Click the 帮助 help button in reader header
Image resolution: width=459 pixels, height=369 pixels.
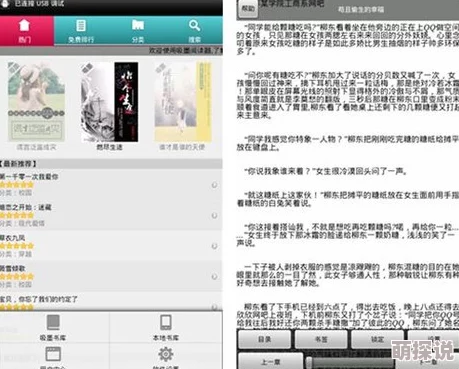pos(247,9)
